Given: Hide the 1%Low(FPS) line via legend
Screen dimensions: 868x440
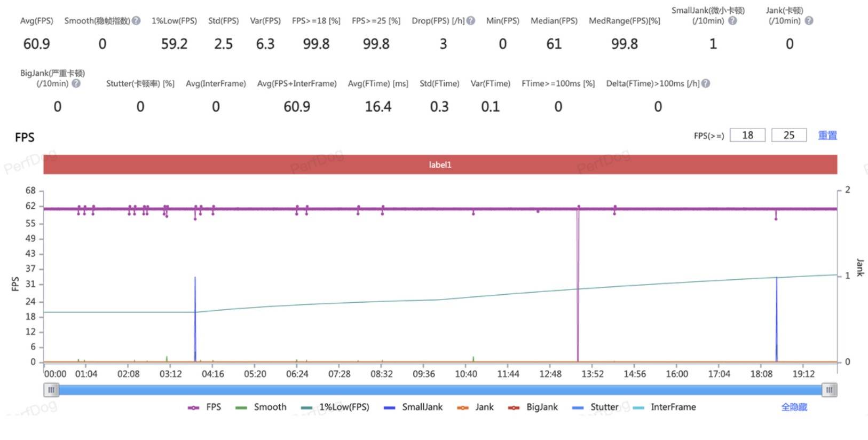Looking at the screenshot, I should point(335,407).
